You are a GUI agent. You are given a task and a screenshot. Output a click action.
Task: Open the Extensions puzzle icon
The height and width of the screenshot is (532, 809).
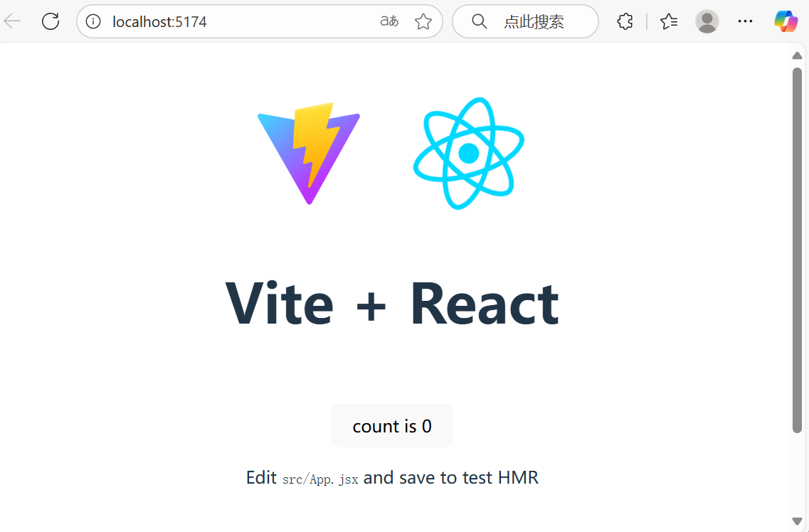(x=625, y=21)
